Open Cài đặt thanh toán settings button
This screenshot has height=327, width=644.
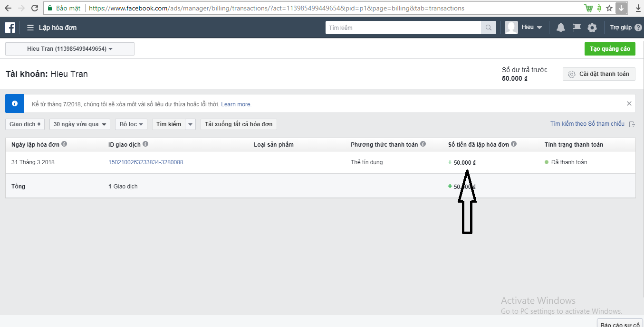tap(599, 74)
